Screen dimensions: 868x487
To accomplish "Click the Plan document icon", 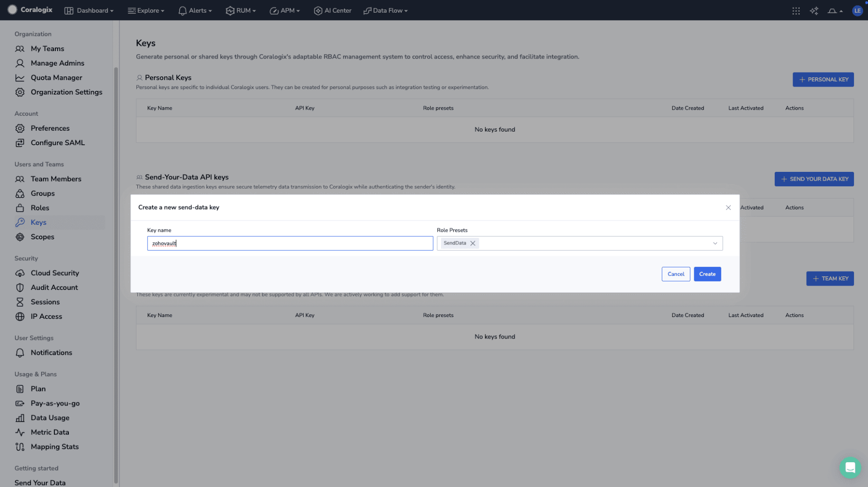I will tap(20, 389).
